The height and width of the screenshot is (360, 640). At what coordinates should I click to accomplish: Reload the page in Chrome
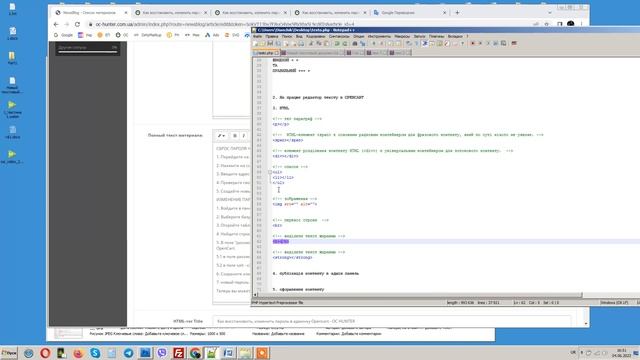pyautogui.click(x=77, y=24)
